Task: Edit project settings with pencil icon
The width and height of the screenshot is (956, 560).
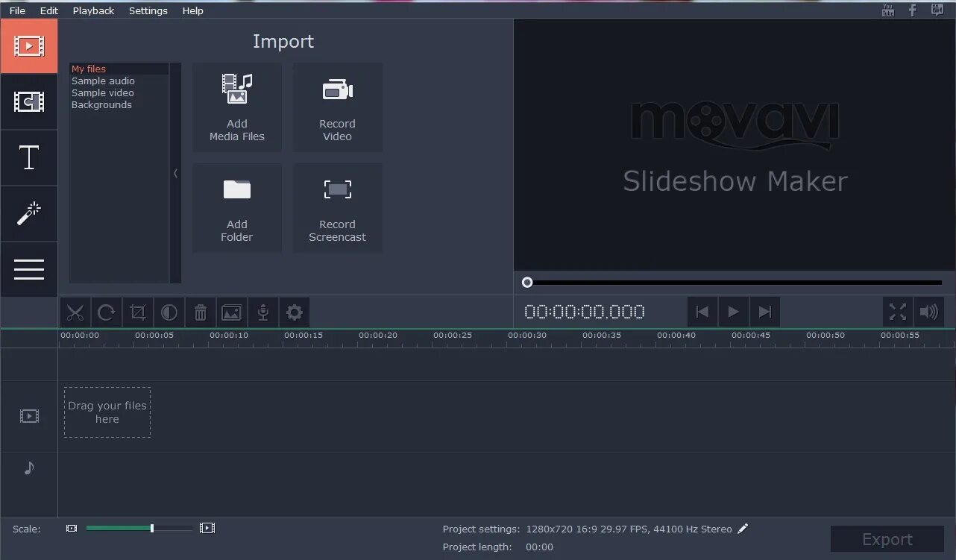Action: [743, 529]
